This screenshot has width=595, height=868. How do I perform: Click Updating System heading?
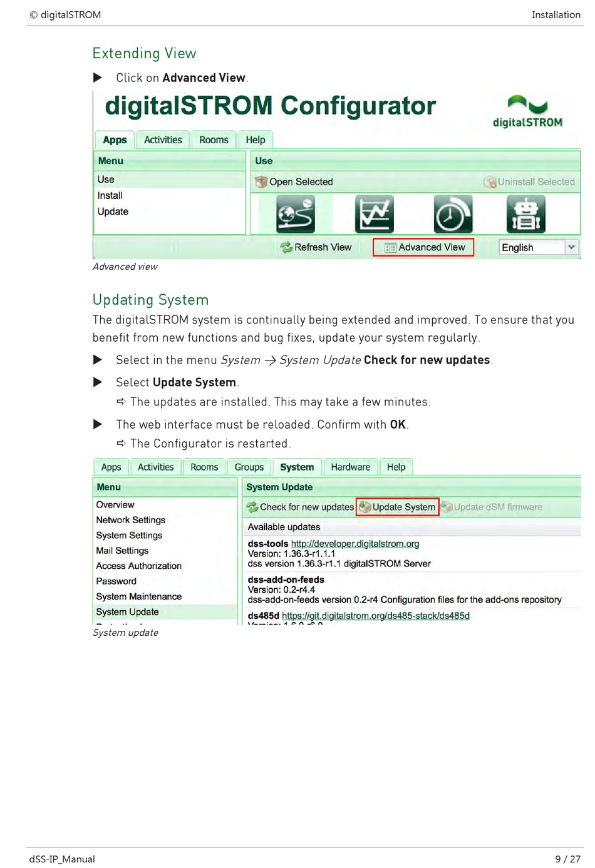[x=151, y=300]
